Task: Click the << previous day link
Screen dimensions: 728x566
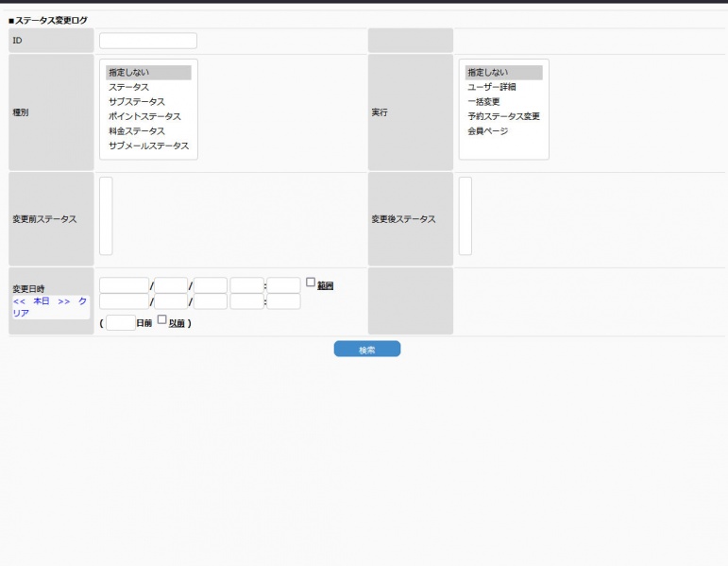Action: click(x=19, y=301)
